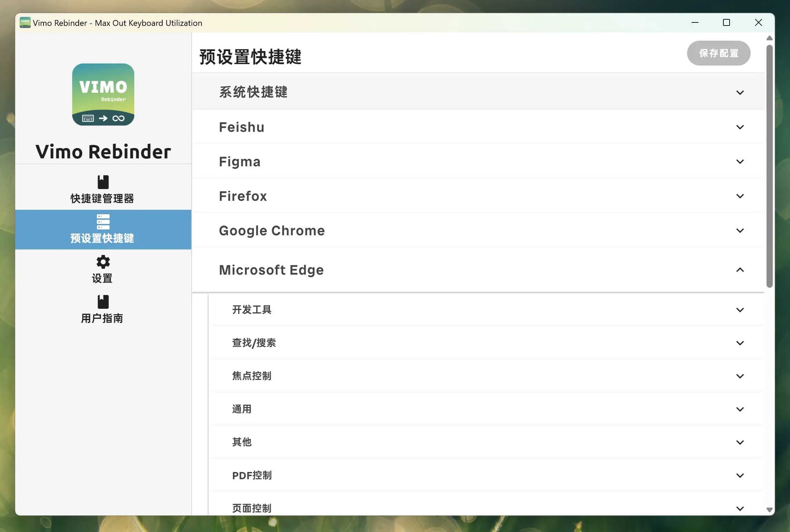This screenshot has width=790, height=532.
Task: Open the 快捷键管理器 sidebar tab
Action: pos(103,190)
